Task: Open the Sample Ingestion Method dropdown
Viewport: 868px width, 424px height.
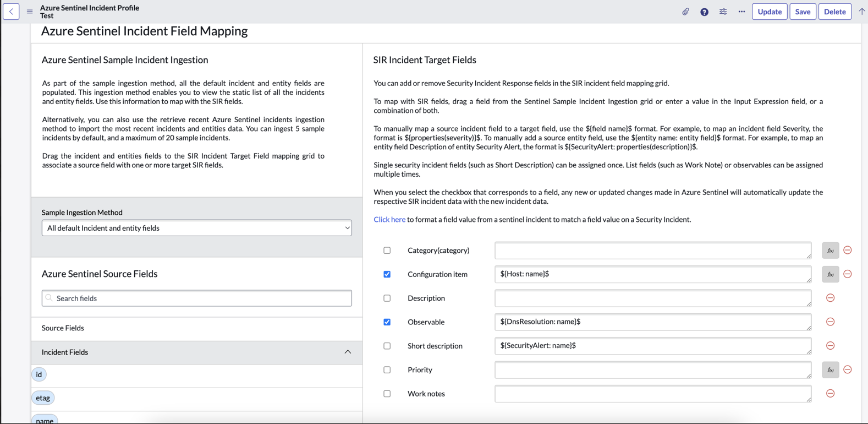Action: [197, 228]
